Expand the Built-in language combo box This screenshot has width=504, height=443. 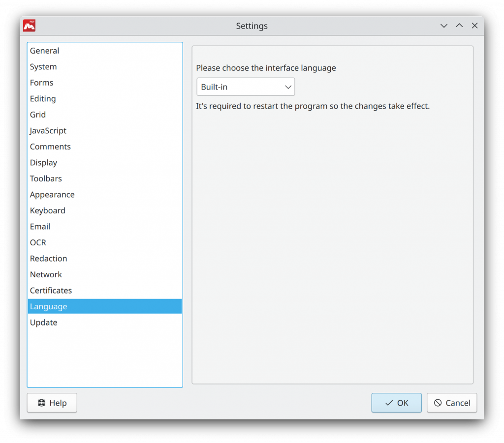[x=245, y=87]
